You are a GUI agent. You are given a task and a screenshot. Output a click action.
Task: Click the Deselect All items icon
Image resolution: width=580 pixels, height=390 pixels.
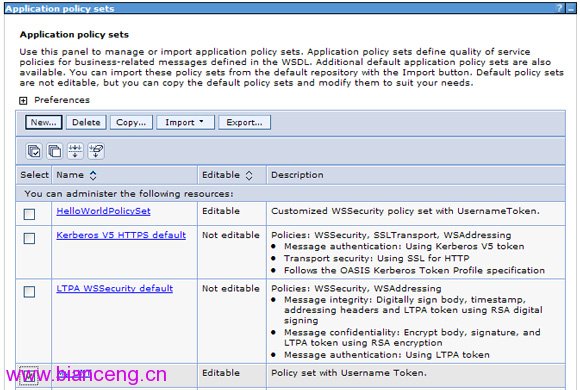point(55,151)
